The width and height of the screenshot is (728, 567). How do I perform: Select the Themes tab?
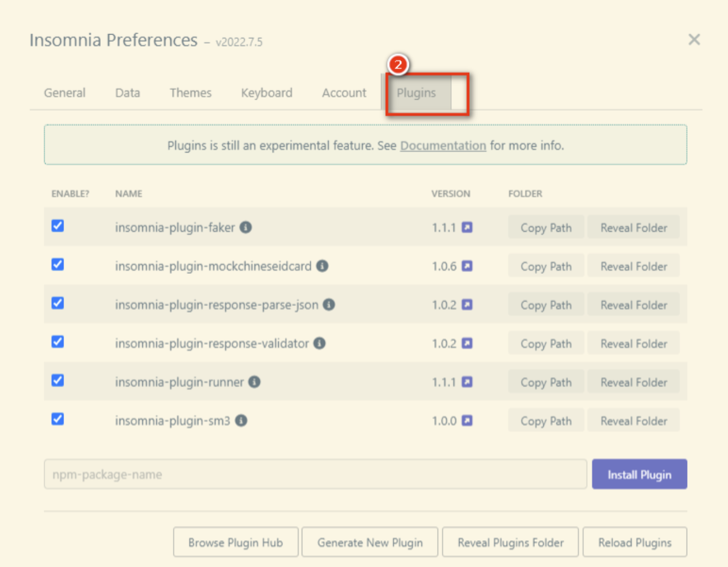pos(191,93)
